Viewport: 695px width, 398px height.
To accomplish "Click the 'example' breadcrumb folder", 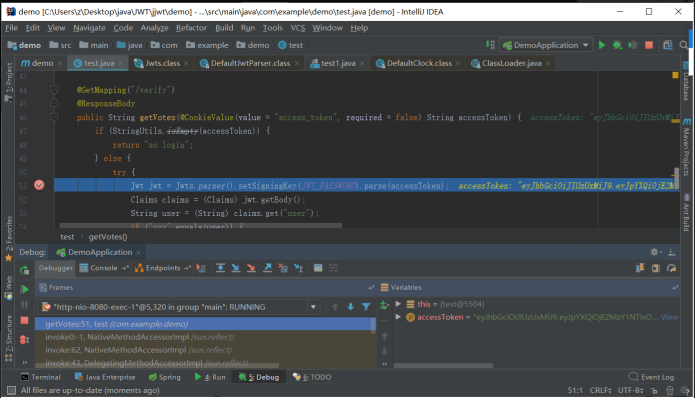I will (x=207, y=45).
